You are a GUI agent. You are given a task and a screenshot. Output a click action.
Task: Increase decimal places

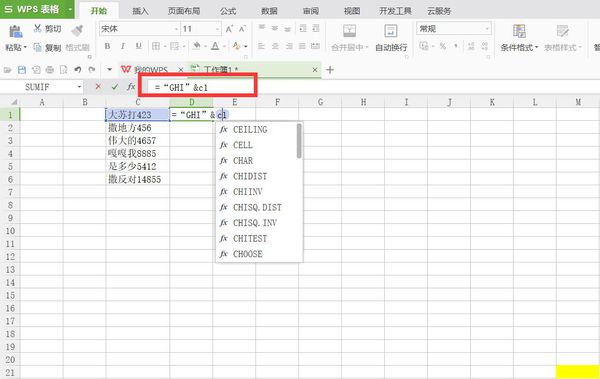coord(471,46)
